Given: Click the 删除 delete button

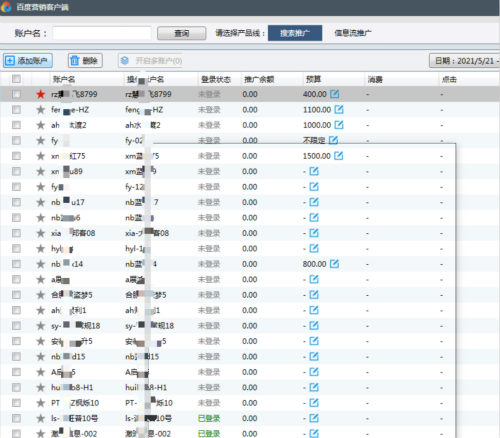Looking at the screenshot, I should 85,61.
